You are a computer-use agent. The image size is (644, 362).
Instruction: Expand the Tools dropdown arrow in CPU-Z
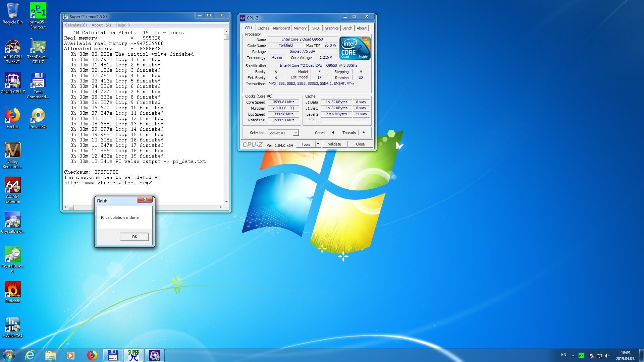318,144
